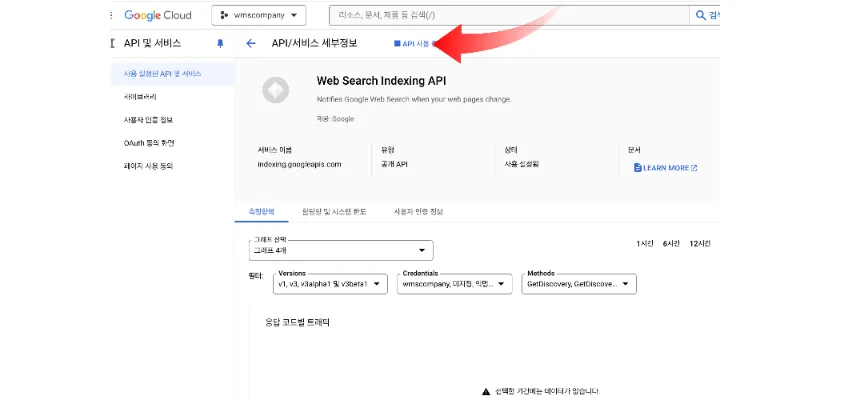Click the Google Cloud logo

(158, 15)
